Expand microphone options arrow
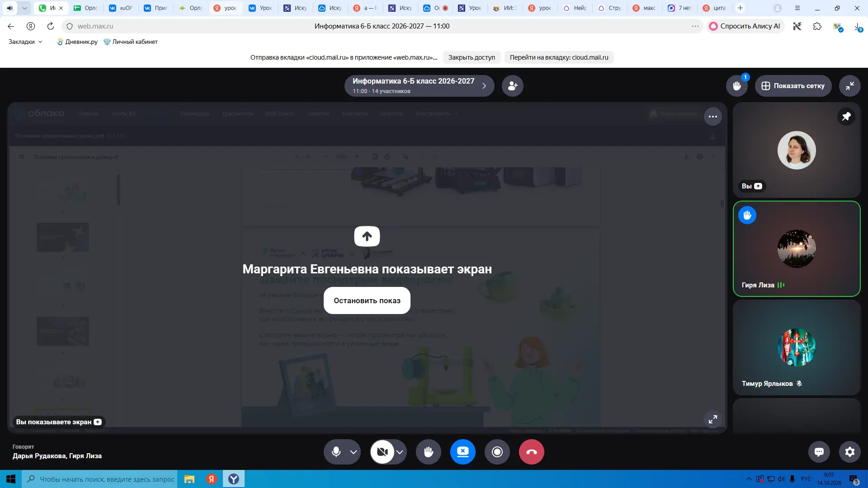The width and height of the screenshot is (868, 488). pyautogui.click(x=354, y=452)
